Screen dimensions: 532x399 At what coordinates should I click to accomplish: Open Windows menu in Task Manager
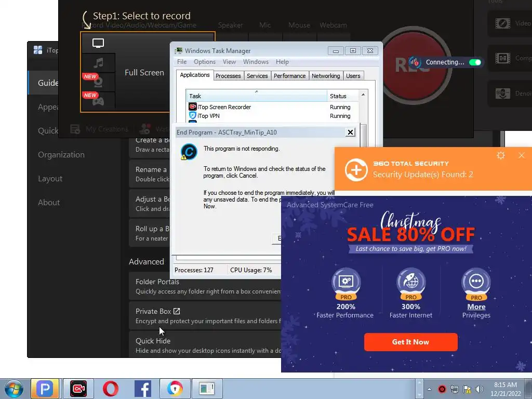click(x=256, y=62)
